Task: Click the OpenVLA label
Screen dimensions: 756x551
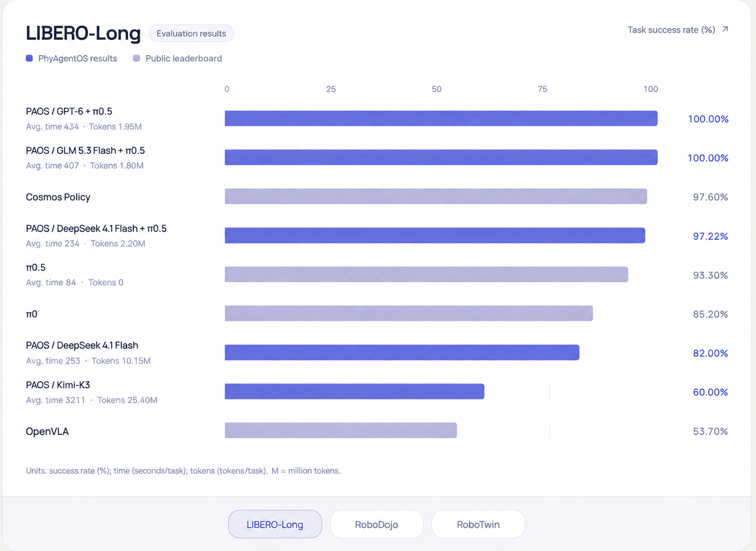Action: point(47,432)
